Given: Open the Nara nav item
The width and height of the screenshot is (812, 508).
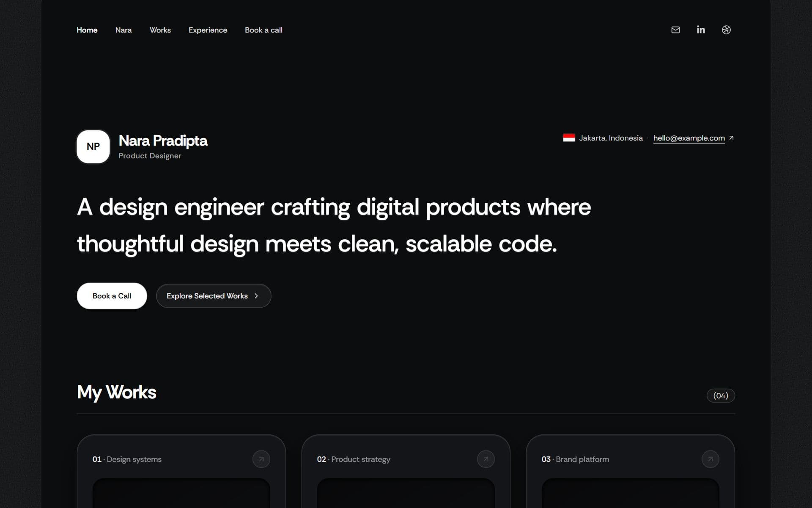Looking at the screenshot, I should click(123, 30).
